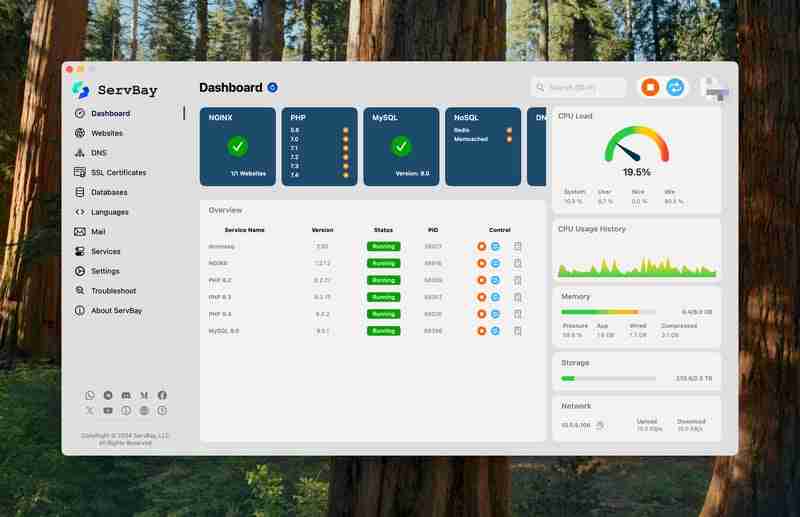The height and width of the screenshot is (517, 800).
Task: Open the log file for PHP 8.2
Action: tap(518, 280)
